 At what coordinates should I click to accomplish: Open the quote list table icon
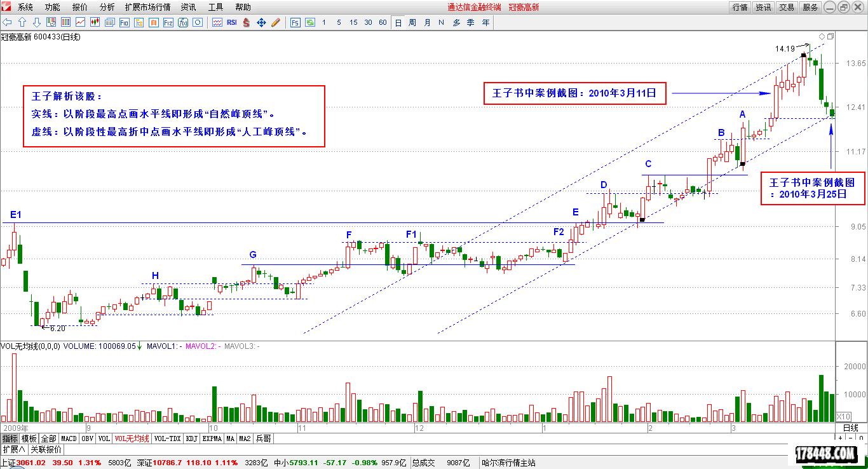(x=65, y=22)
